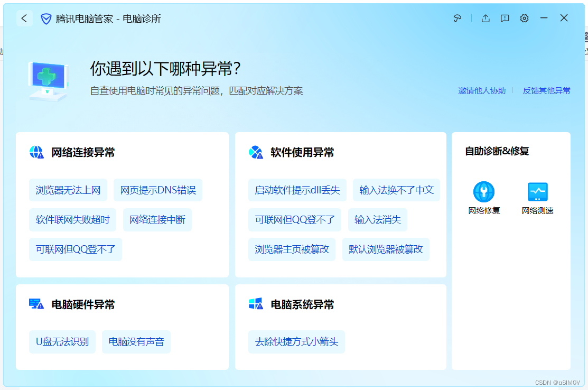Choose 输入法换不了中文 issue
The height and width of the screenshot is (390, 588).
point(396,190)
